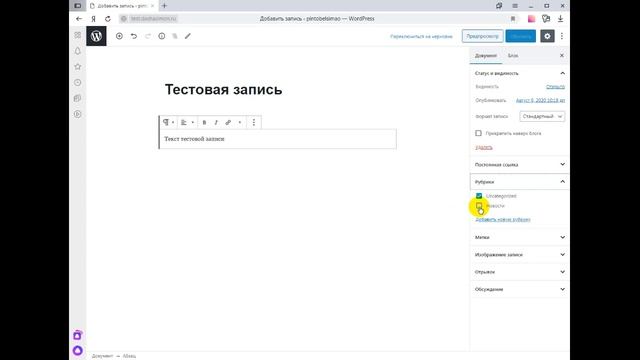This screenshot has width=640, height=360.
Task: Click the red Удалить link
Action: pos(484,147)
